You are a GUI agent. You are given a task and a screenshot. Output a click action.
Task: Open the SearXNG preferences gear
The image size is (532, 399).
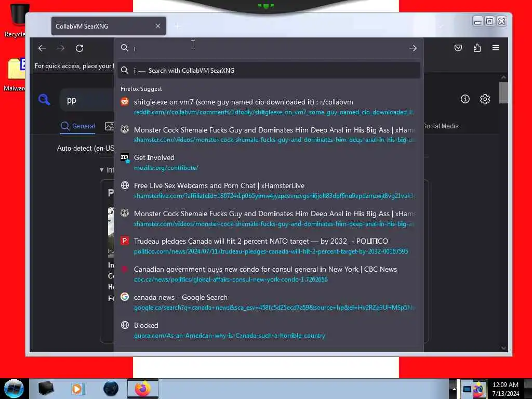point(485,99)
